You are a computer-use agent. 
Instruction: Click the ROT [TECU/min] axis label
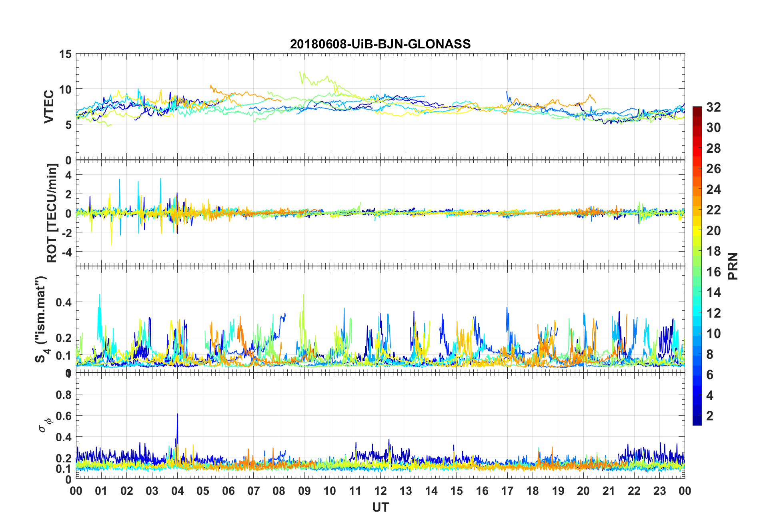(52, 213)
